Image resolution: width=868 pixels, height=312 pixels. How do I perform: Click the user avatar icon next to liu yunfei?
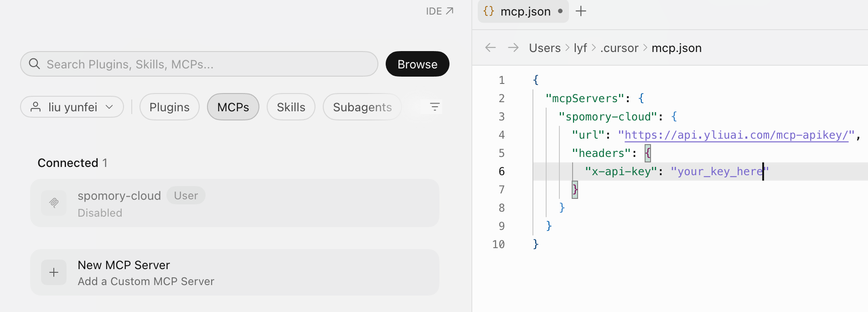(x=36, y=107)
